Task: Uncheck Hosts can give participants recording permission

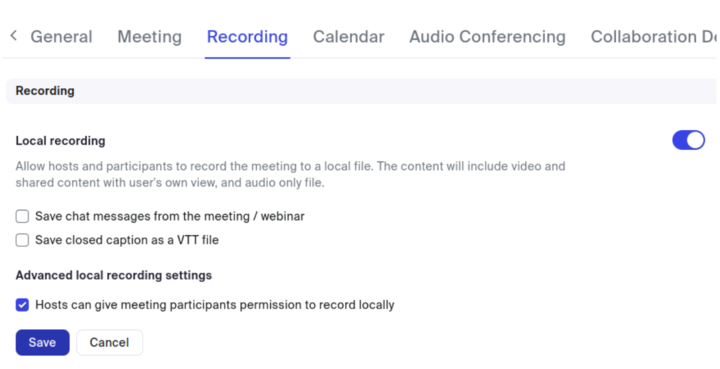Action: tap(22, 305)
